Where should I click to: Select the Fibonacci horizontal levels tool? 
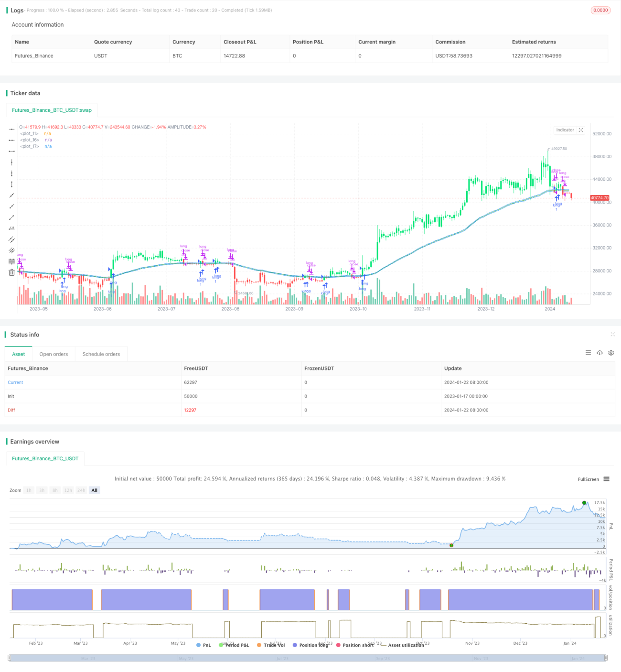click(11, 261)
